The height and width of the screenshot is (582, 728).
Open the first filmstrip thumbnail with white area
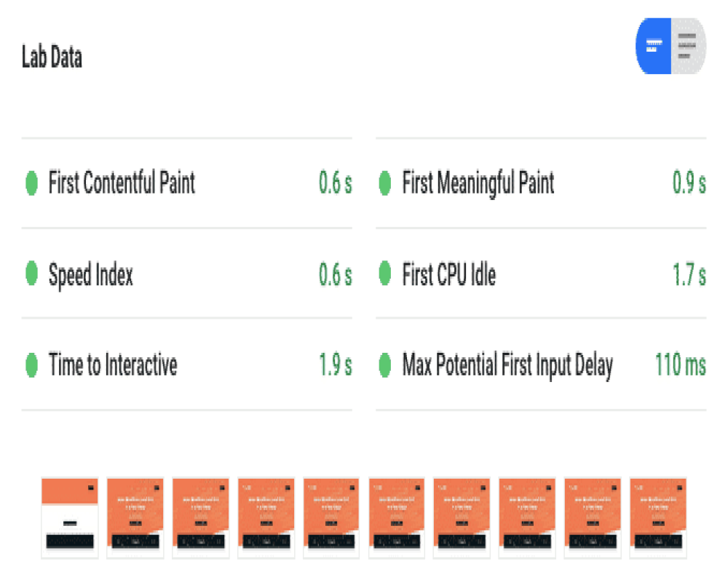pos(70,517)
